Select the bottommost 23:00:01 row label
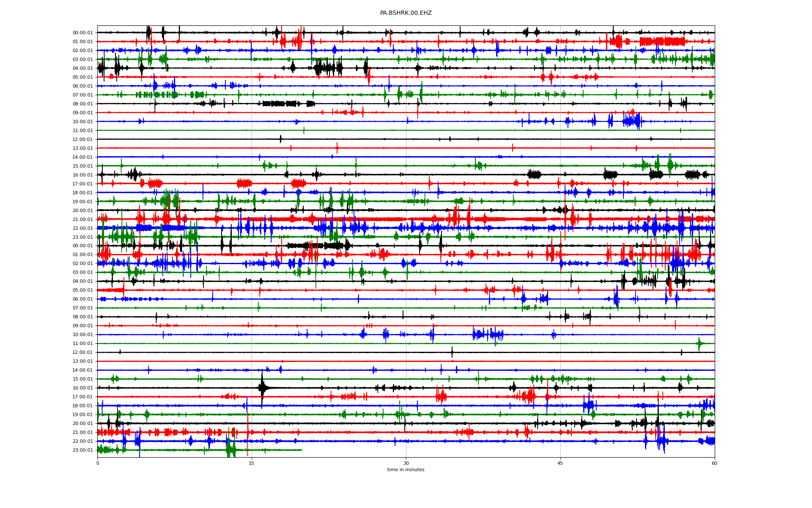The height and width of the screenshot is (508, 812). [82, 450]
